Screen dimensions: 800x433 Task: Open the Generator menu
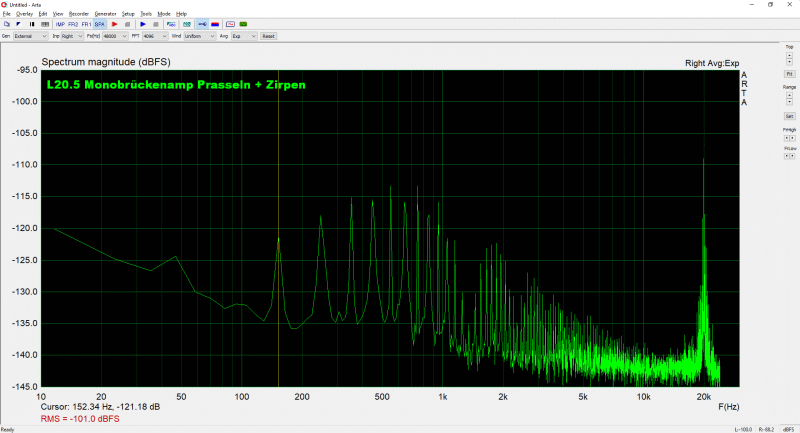(x=104, y=13)
